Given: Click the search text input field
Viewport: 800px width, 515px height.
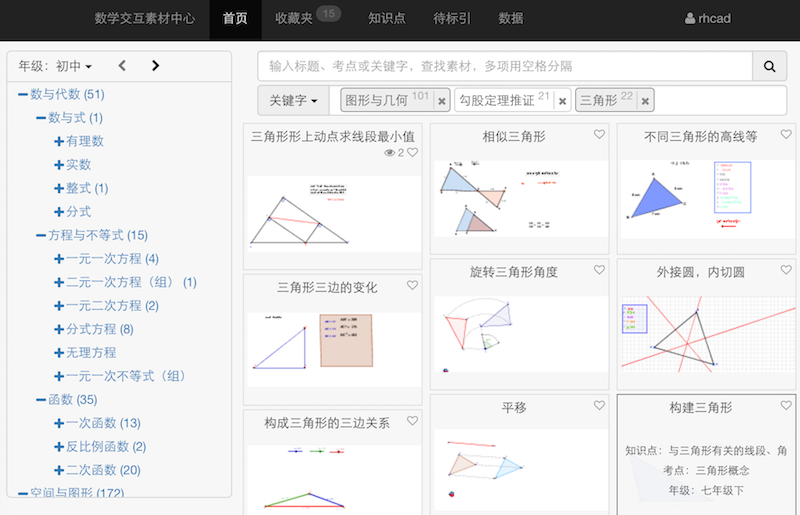Looking at the screenshot, I should coord(505,66).
